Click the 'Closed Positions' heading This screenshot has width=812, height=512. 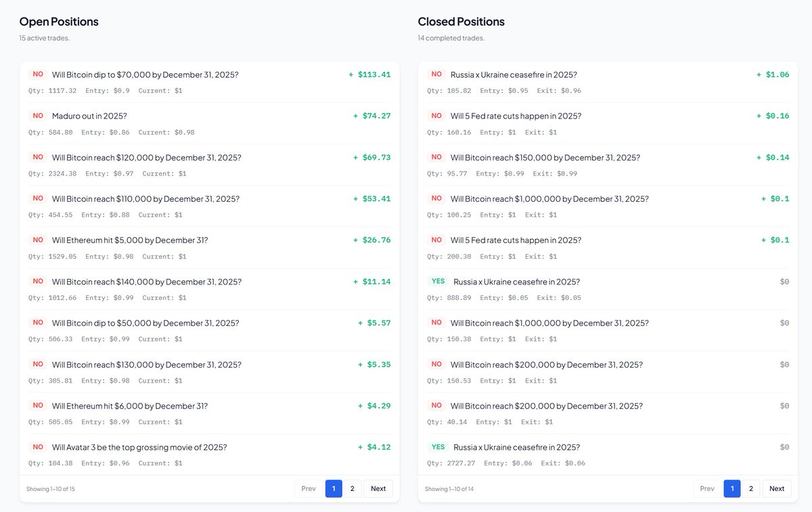click(461, 22)
